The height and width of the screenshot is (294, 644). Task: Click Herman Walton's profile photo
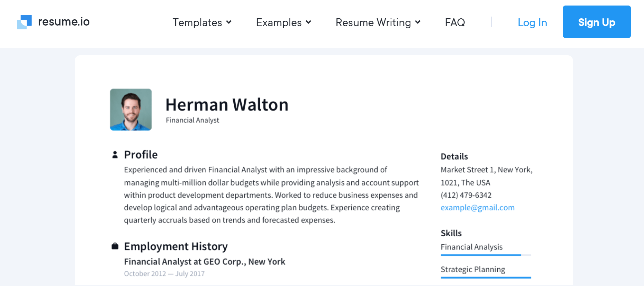[131, 110]
